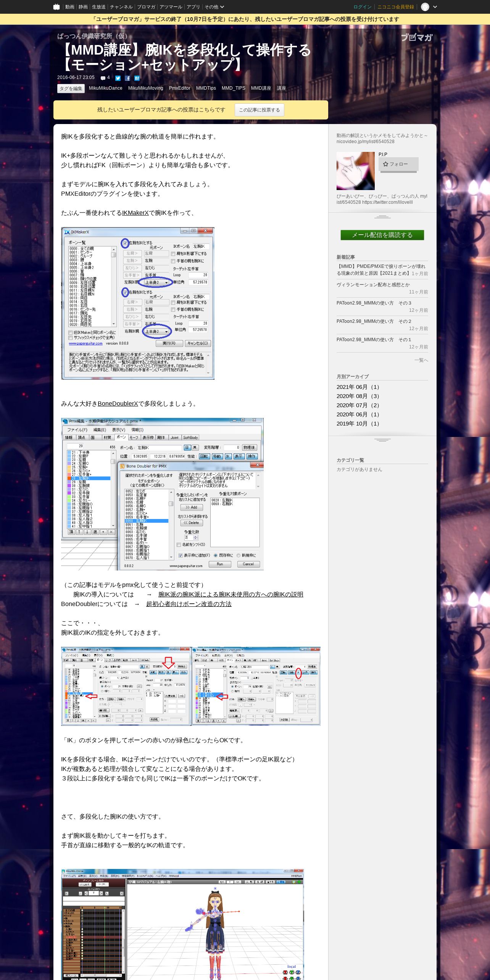The image size is (490, 980).
Task: Expand the その他 dropdown in the top bar
Action: (214, 7)
